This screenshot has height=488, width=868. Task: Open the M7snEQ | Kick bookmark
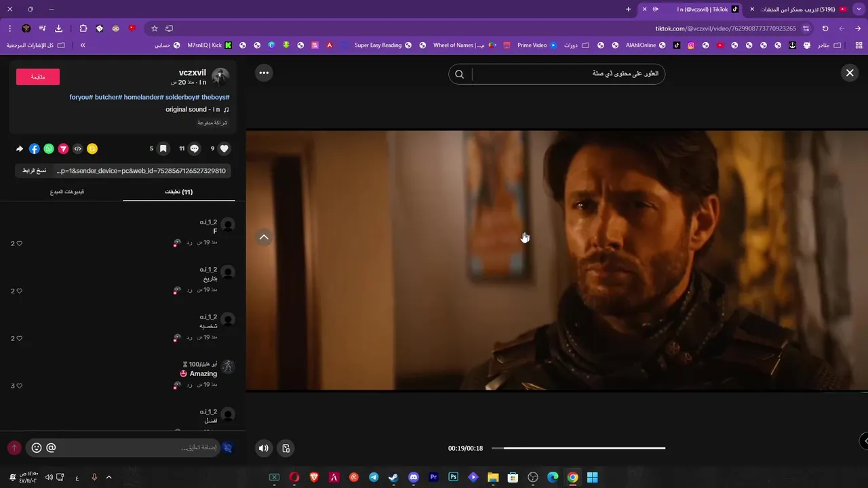click(x=210, y=45)
